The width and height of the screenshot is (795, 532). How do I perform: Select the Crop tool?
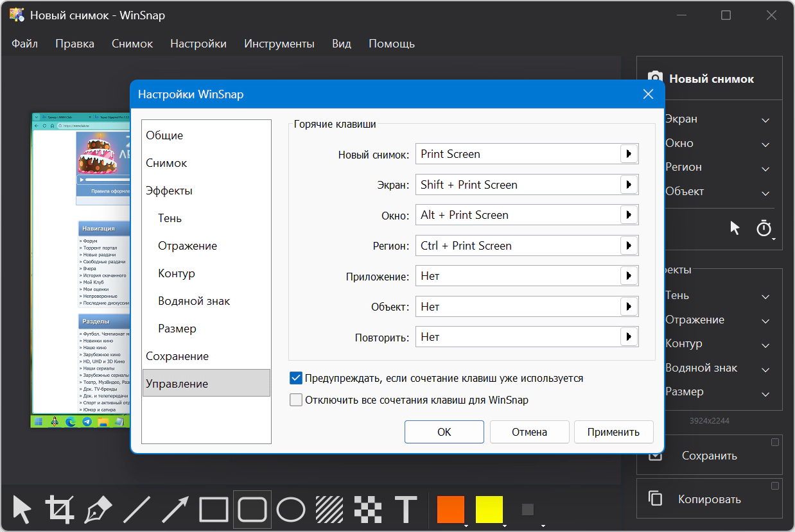click(x=60, y=510)
